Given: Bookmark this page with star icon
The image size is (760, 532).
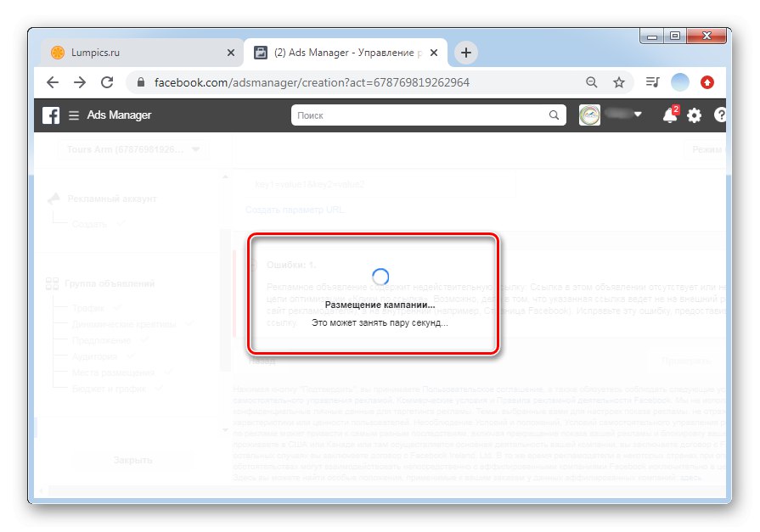Looking at the screenshot, I should click(x=618, y=82).
